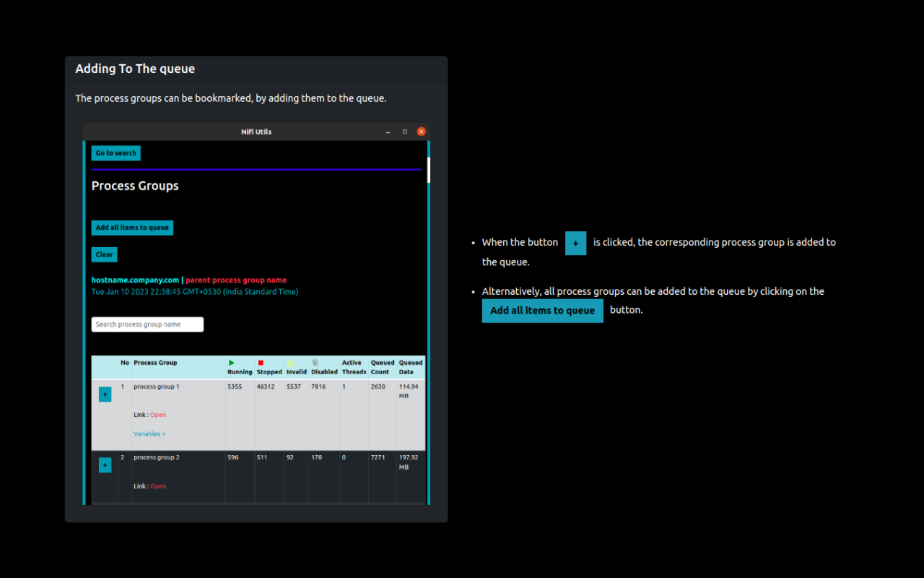
Task: Click running value 596
Action: (233, 457)
